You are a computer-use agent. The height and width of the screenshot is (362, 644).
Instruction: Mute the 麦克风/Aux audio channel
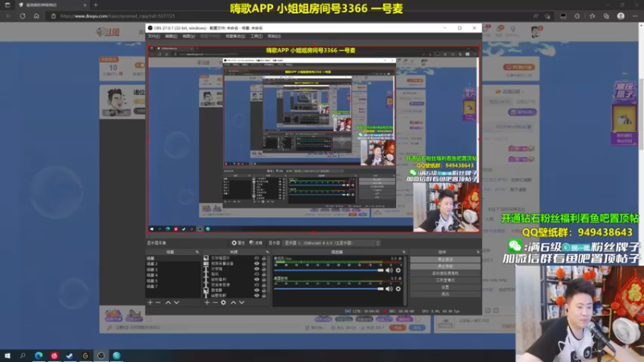389,270
